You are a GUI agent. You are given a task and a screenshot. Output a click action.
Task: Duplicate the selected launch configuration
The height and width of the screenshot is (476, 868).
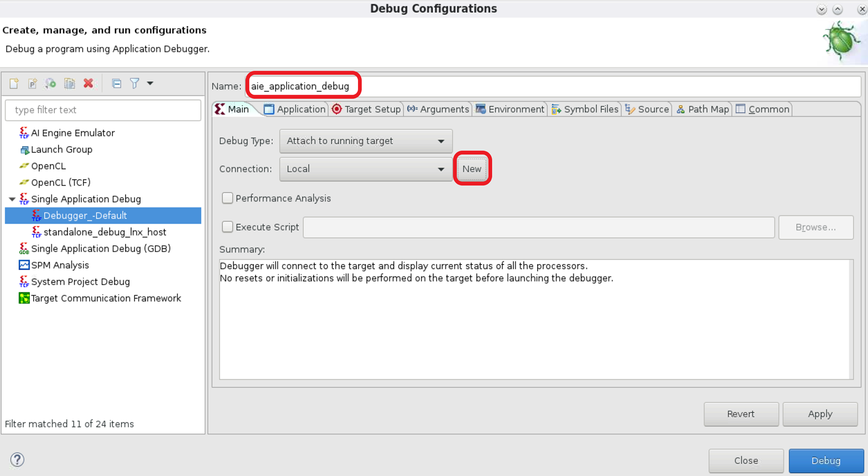point(70,84)
